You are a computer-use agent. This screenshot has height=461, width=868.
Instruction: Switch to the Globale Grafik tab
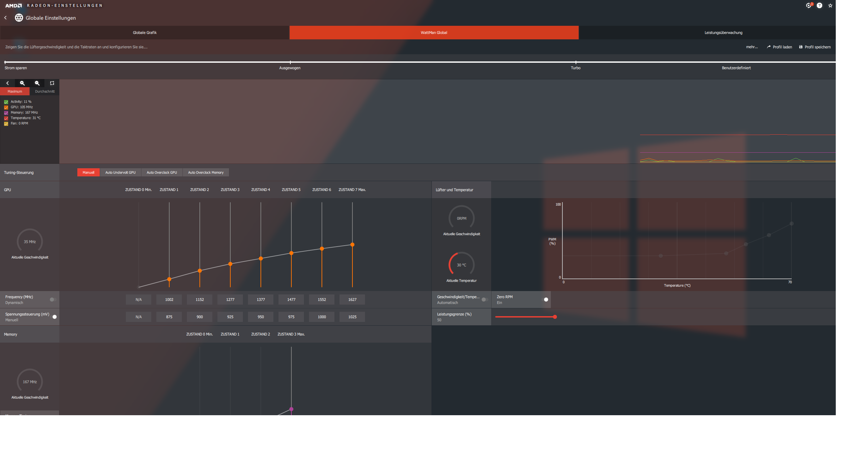coord(144,33)
